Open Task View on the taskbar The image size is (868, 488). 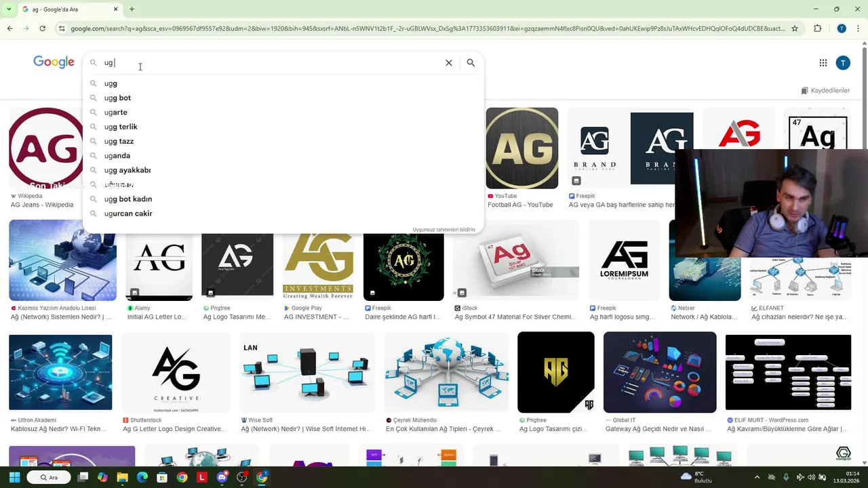tap(83, 477)
